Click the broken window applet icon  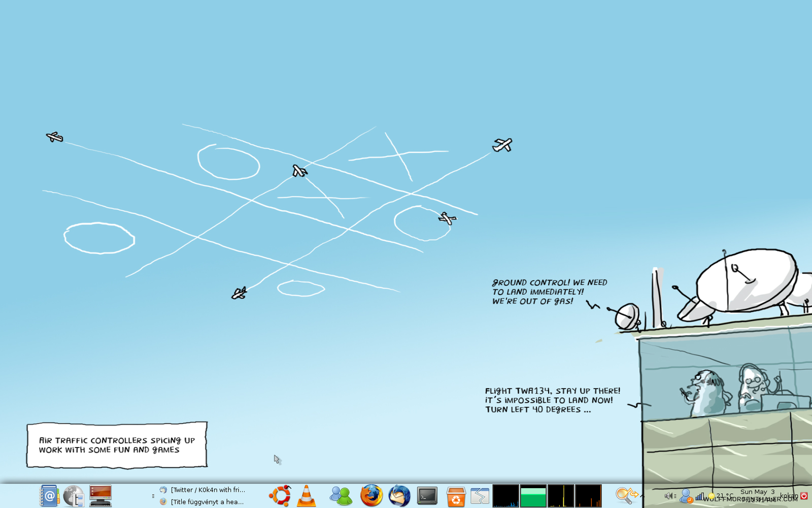[x=480, y=496]
